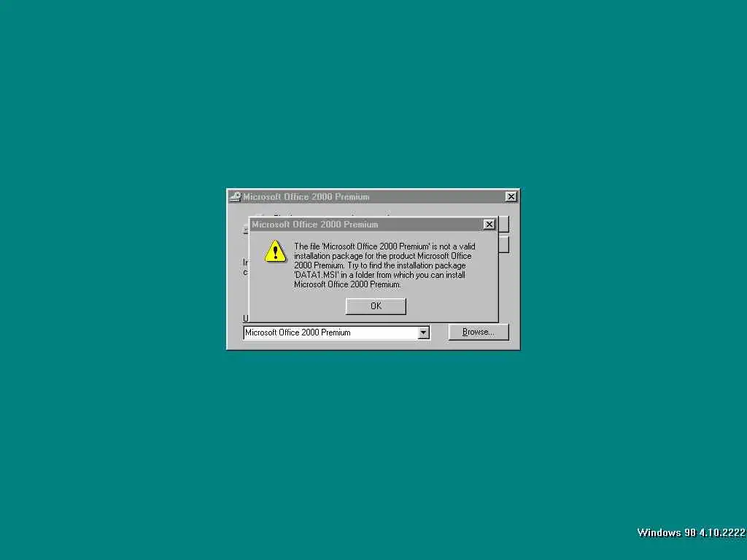The width and height of the screenshot is (747, 560).
Task: Click OK in the error dialog
Action: click(376, 306)
